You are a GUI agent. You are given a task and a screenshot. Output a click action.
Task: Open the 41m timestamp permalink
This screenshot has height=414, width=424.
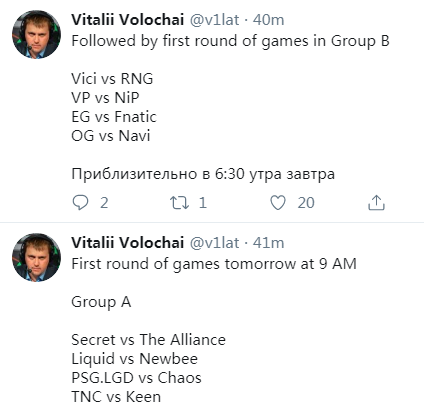click(x=268, y=243)
